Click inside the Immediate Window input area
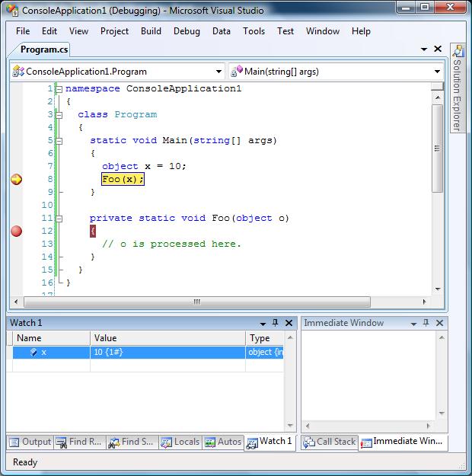 368,375
